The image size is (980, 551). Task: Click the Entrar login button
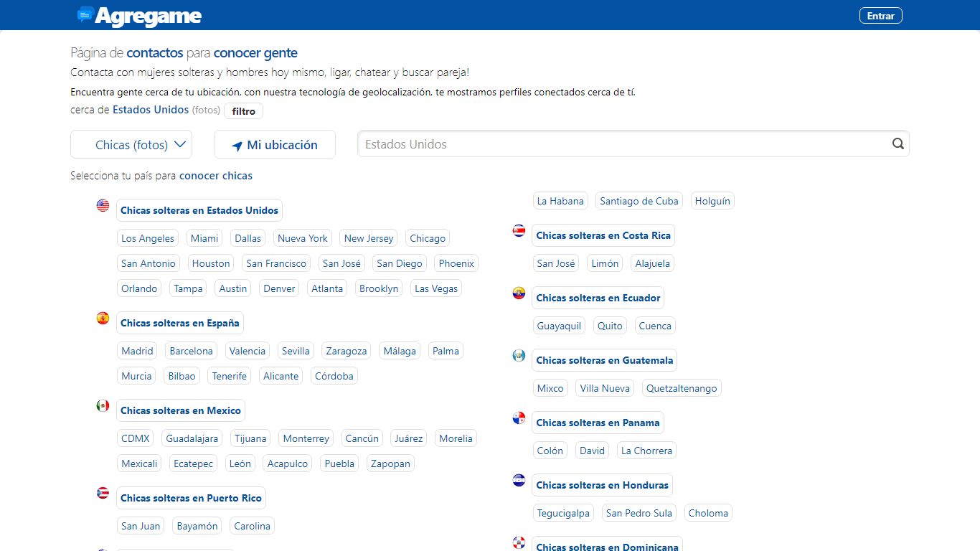point(880,16)
